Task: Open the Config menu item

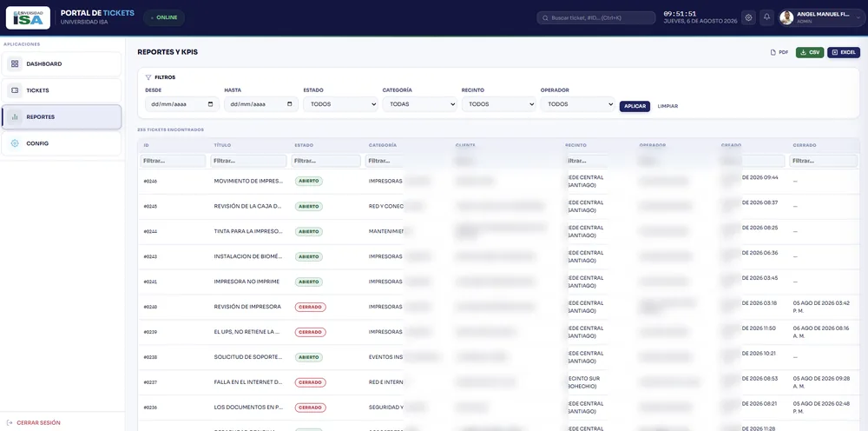Action: (62, 143)
